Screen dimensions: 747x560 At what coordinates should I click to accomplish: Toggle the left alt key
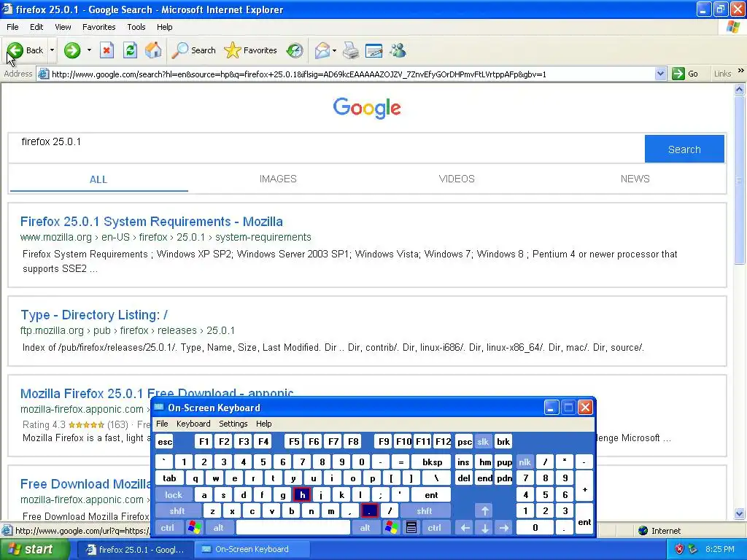219,527
